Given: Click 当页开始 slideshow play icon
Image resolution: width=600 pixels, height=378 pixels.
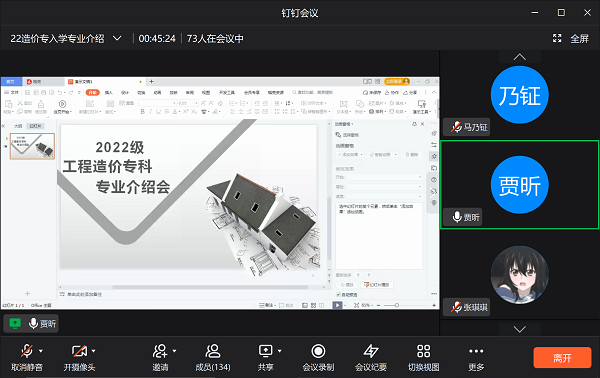Looking at the screenshot, I should [62, 104].
